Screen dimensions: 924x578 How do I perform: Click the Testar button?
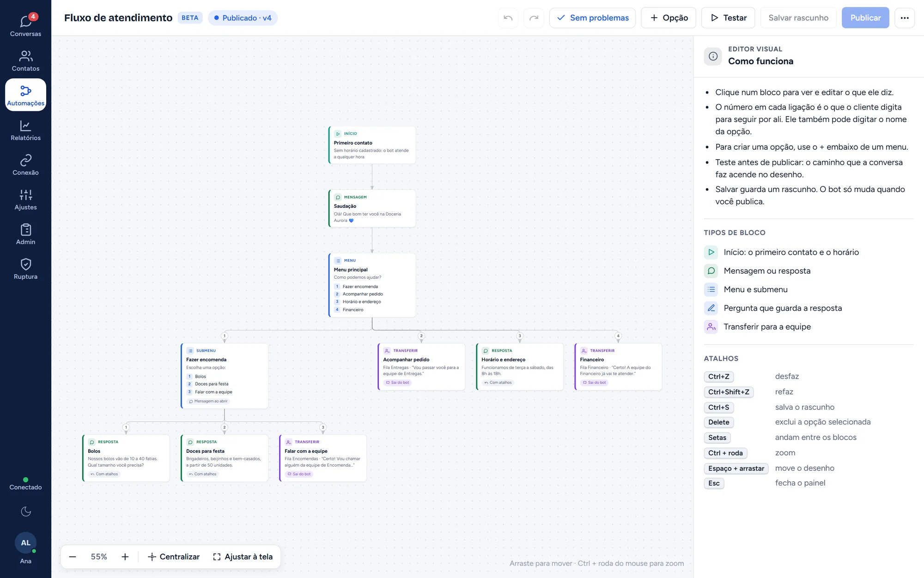(728, 18)
